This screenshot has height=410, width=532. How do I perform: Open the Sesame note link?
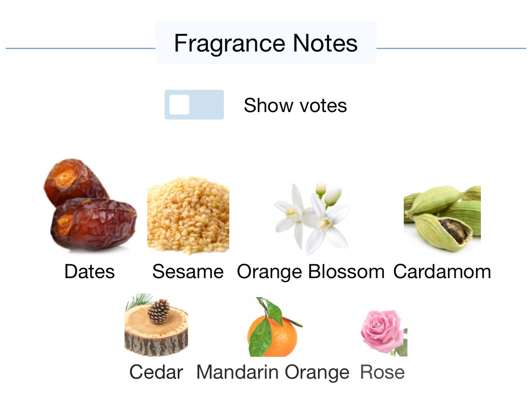(x=188, y=272)
